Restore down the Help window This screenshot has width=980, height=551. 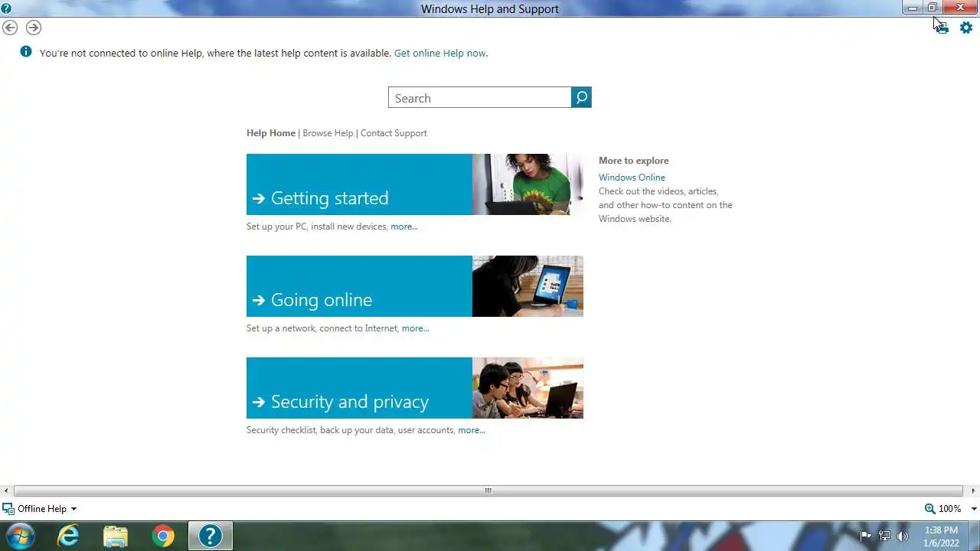932,8
